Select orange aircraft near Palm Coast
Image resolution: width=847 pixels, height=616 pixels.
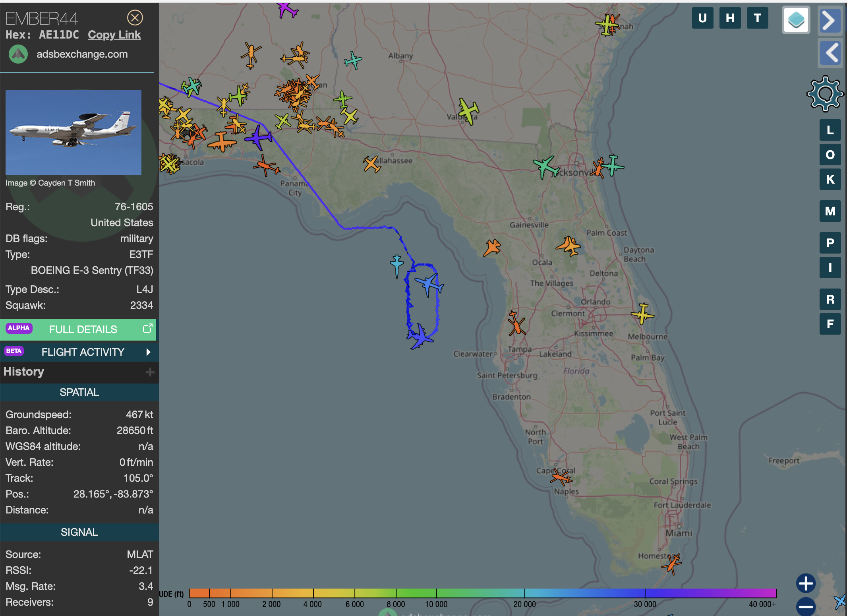569,246
